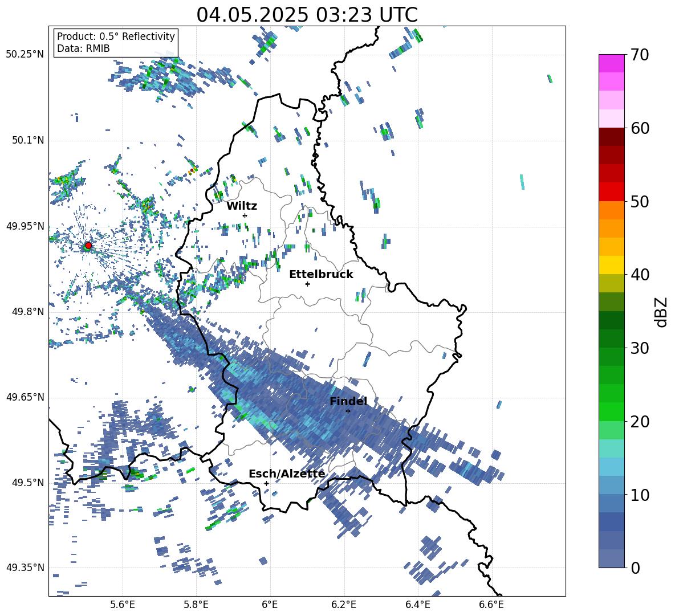Screen dimensions: 675x616
Task: Select the Wiltz city label
Action: click(x=242, y=206)
